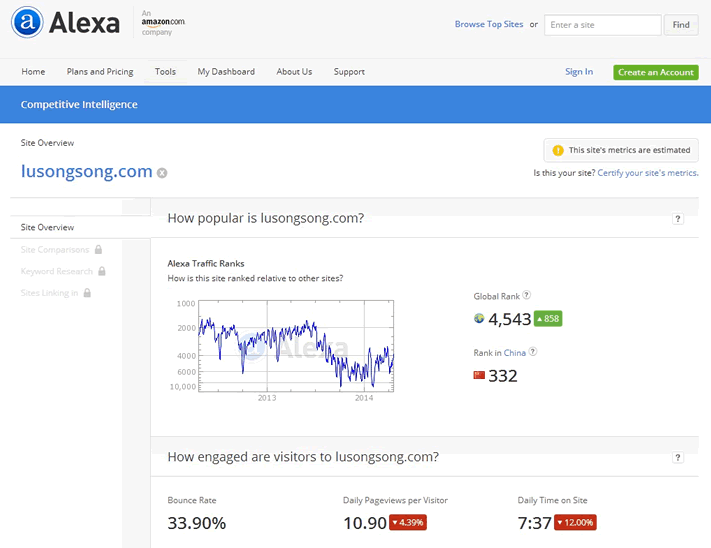Click the Alexa Traffic Ranks heading
Viewport: 711px width, 548px height.
(x=206, y=263)
